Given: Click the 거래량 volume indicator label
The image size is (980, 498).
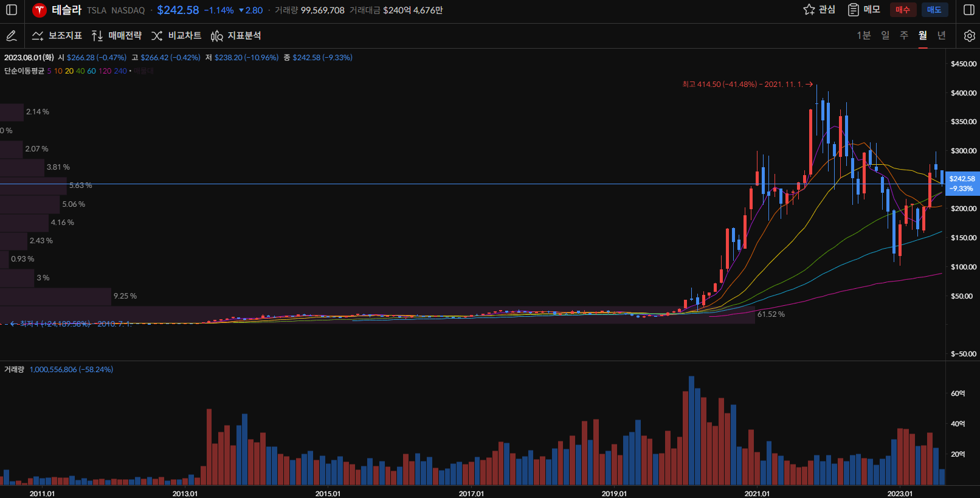Looking at the screenshot, I should 14,370.
